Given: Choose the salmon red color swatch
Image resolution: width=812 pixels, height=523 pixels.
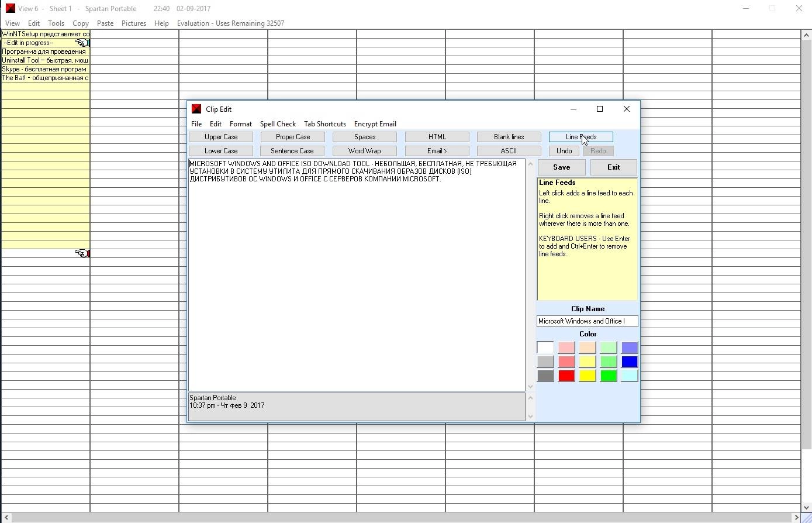Looking at the screenshot, I should (x=566, y=362).
